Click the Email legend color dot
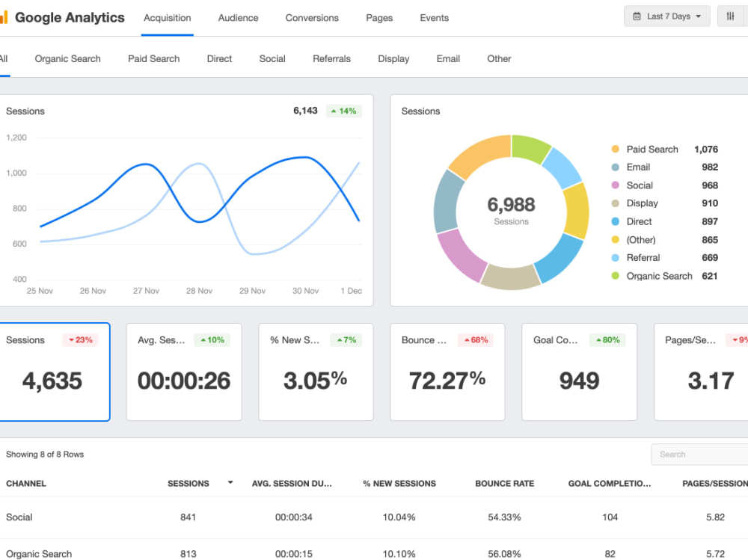 click(616, 167)
